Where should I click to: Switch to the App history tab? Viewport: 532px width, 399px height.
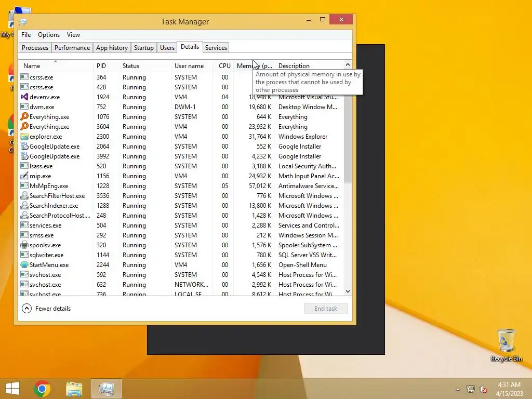[112, 47]
